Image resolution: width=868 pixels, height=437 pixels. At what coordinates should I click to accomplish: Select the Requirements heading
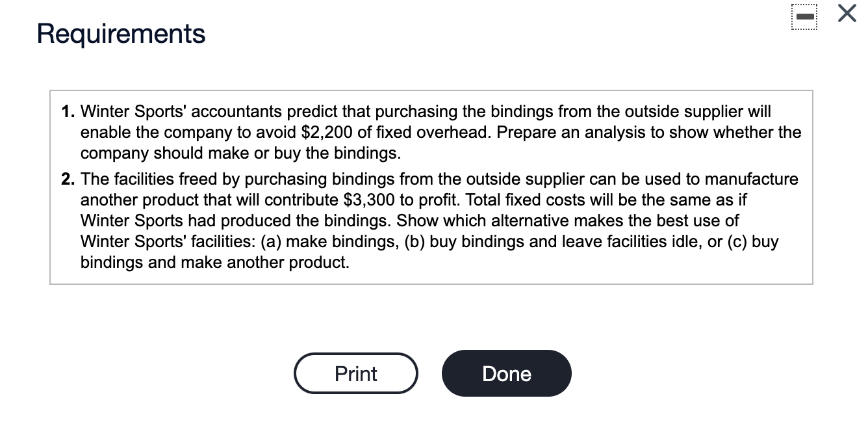(120, 34)
